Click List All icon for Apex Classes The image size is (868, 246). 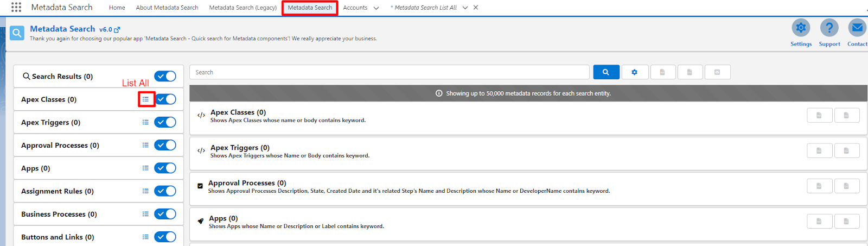(145, 99)
